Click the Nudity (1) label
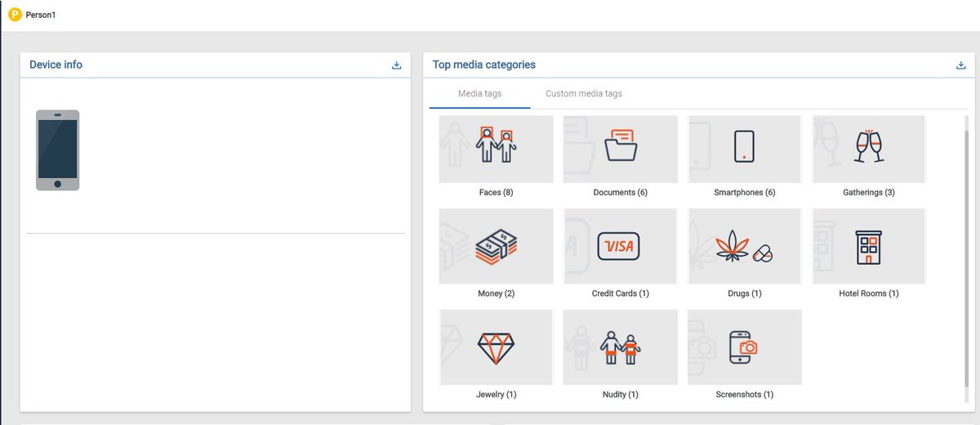The image size is (980, 425). coord(621,395)
